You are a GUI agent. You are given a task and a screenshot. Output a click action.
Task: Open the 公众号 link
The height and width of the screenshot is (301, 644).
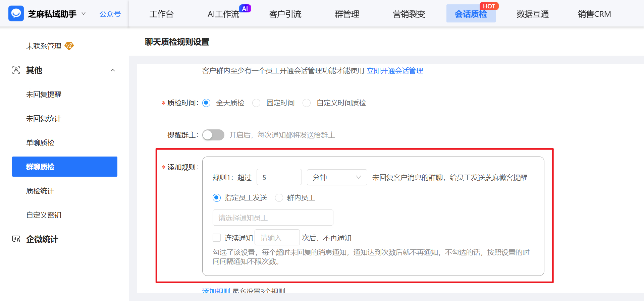(110, 14)
